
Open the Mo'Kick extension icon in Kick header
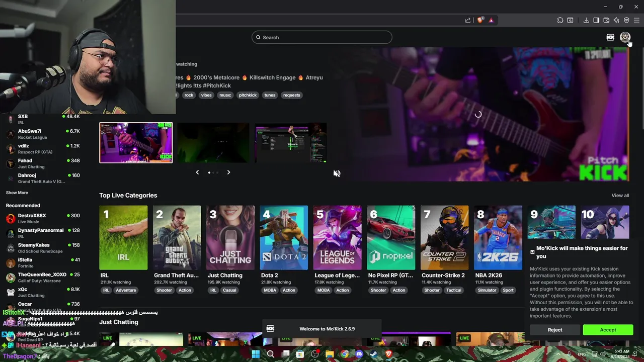[610, 37]
